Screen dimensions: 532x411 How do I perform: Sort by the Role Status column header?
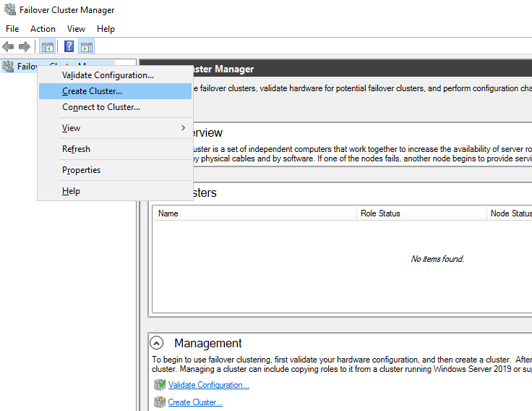pos(421,213)
